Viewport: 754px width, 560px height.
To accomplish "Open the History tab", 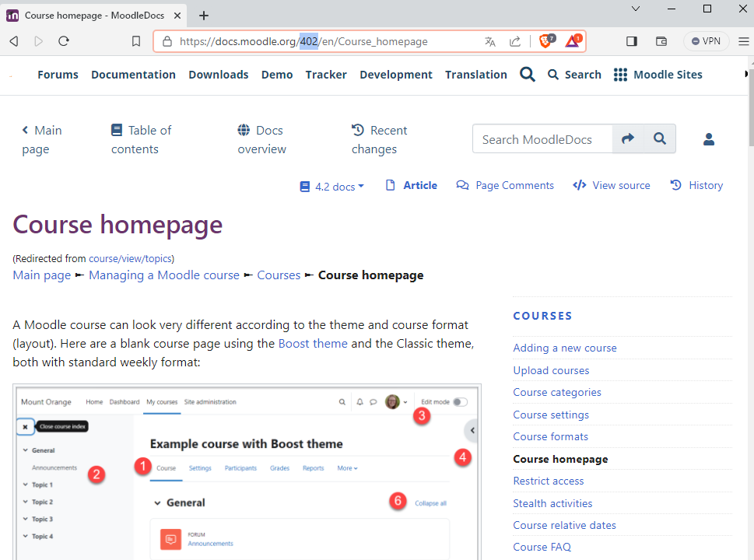I will click(x=696, y=186).
